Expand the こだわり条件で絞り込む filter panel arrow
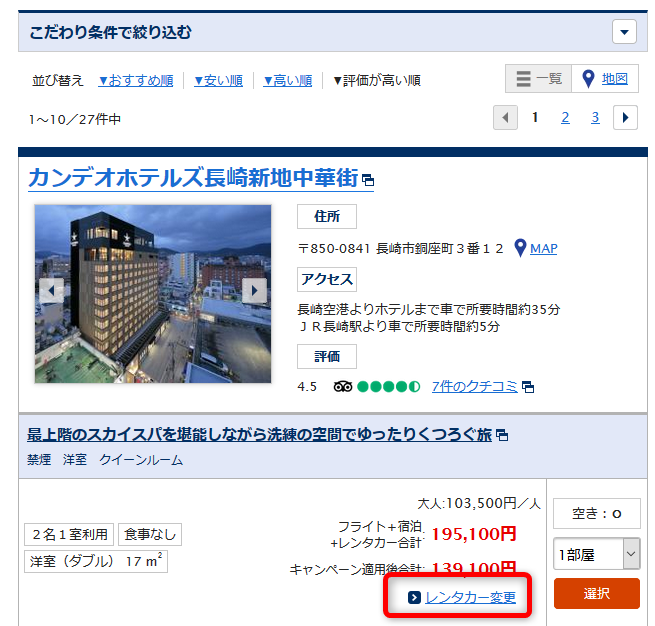 pos(624,32)
